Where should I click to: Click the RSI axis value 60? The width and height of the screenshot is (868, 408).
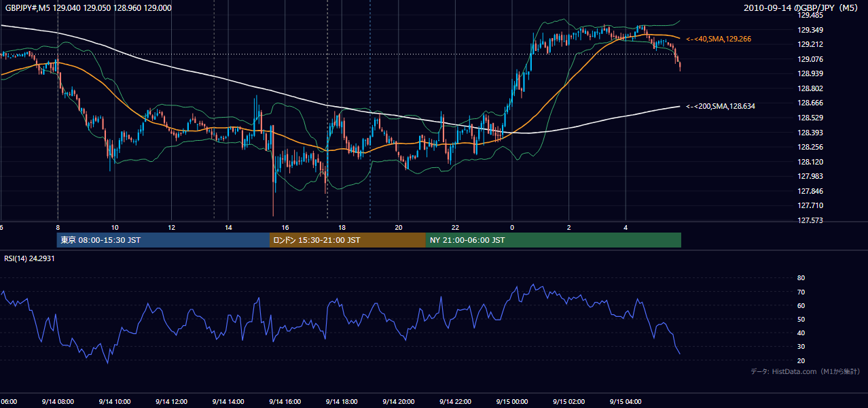[801, 305]
